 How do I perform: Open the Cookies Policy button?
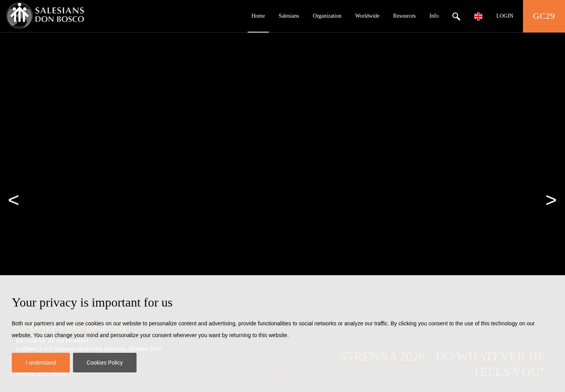coord(105,363)
